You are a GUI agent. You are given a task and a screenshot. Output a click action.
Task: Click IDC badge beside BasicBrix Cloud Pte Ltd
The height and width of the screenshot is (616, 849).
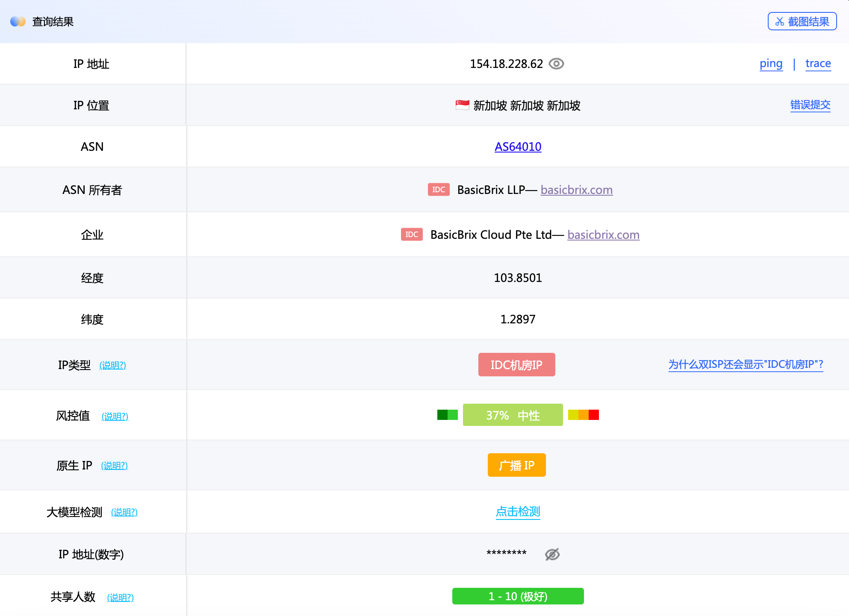(x=412, y=235)
